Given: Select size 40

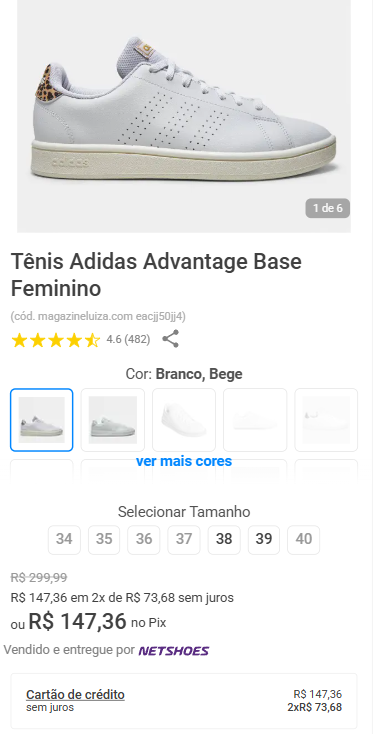Looking at the screenshot, I should (x=304, y=539).
